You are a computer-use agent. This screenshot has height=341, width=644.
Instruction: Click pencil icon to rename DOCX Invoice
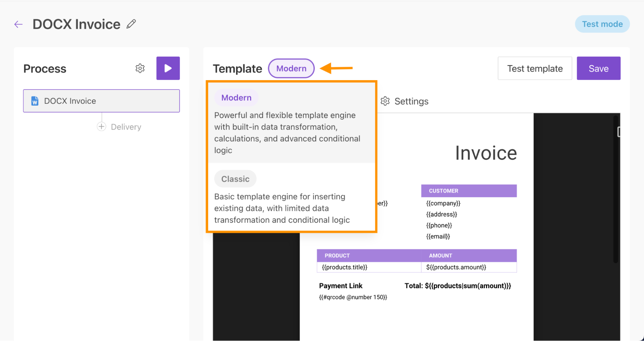pyautogui.click(x=131, y=24)
